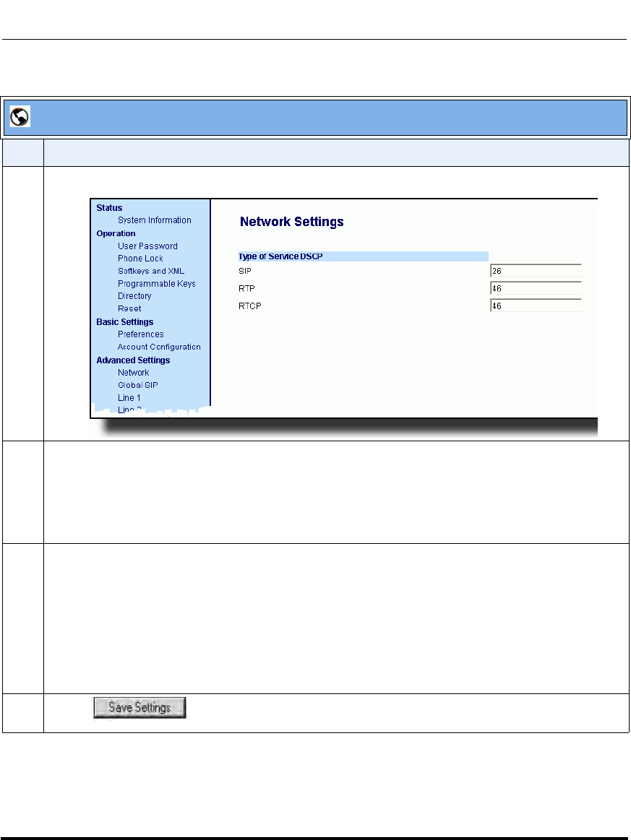Image resolution: width=631 pixels, height=840 pixels.
Task: Click the globe web UI icon
Action: pos(20,117)
